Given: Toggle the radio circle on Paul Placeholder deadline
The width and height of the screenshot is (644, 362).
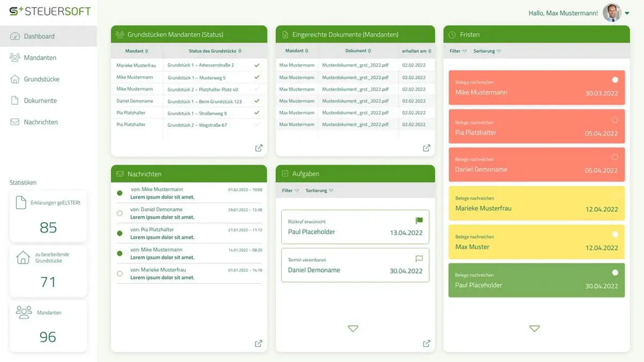Looking at the screenshot, I should pos(615,272).
